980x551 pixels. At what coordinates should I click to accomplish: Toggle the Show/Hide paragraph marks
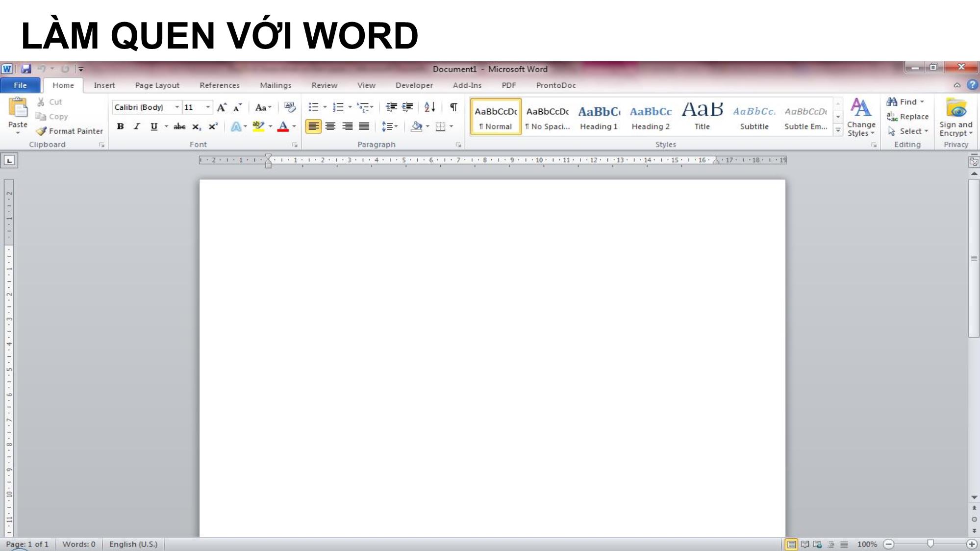point(453,107)
